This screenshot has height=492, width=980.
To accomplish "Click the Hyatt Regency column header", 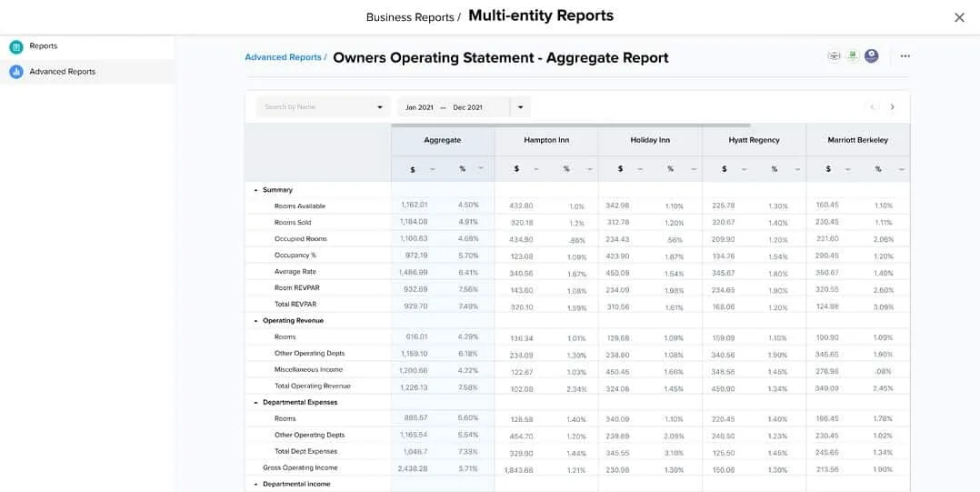I will pyautogui.click(x=754, y=141).
